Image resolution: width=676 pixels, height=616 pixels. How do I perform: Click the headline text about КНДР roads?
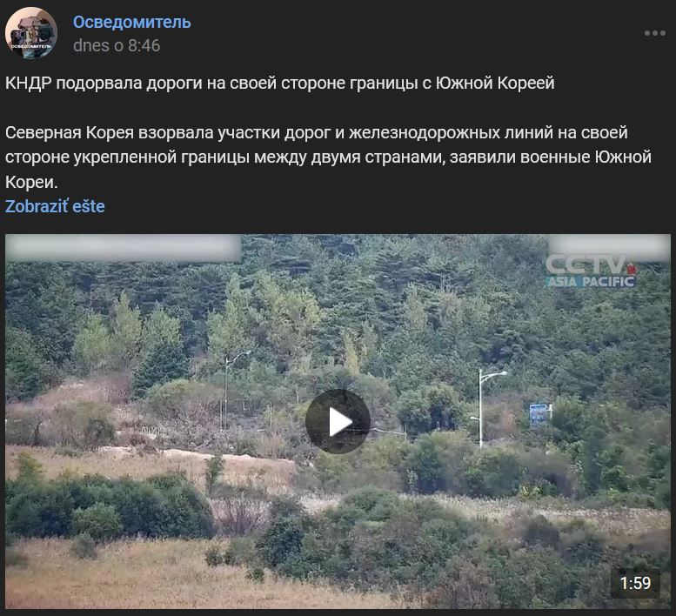point(279,83)
